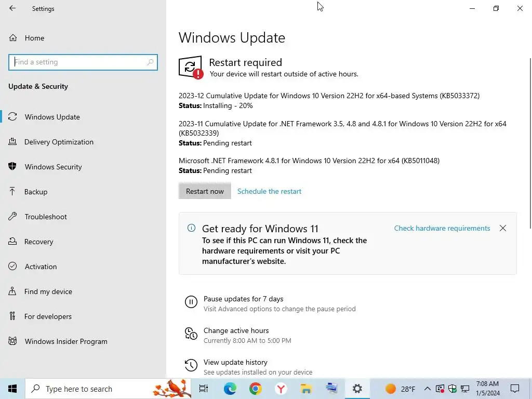
Task: Open the Activation page
Action: (x=41, y=267)
